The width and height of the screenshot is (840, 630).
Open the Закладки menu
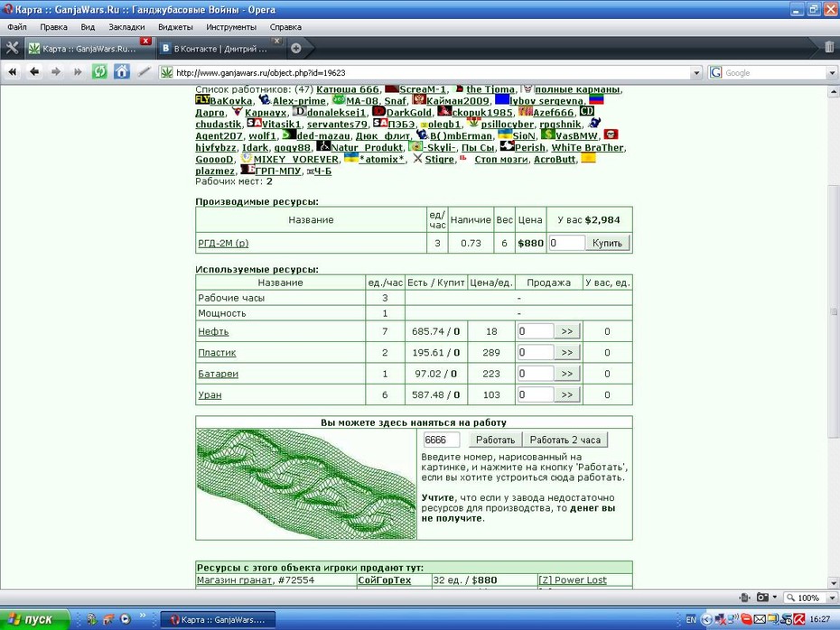pos(126,27)
